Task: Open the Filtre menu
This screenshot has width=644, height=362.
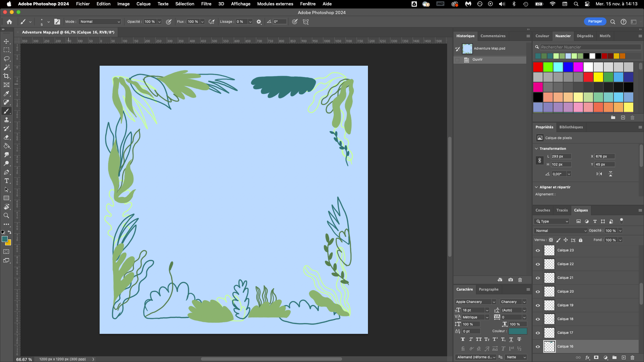Action: [x=206, y=4]
